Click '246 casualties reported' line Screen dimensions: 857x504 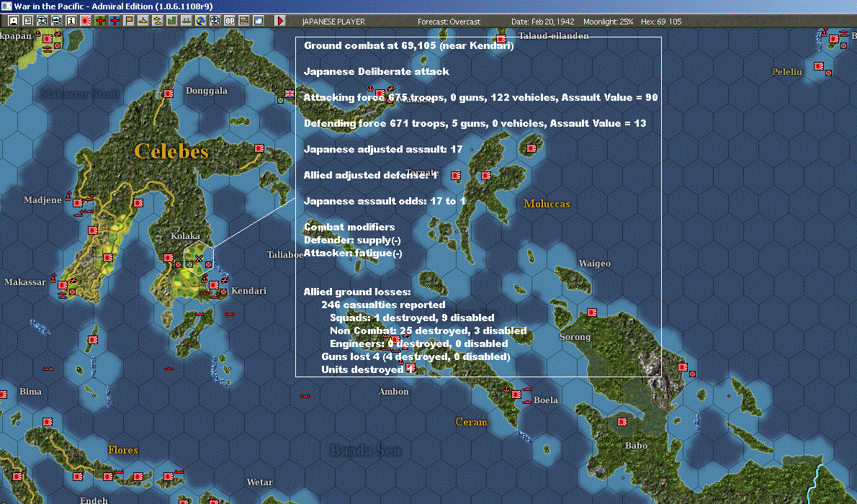[383, 305]
